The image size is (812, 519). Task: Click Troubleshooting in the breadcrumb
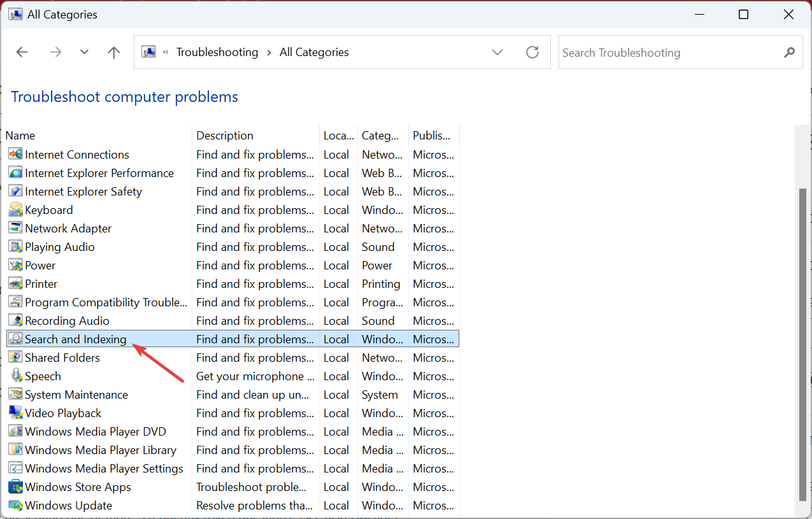[x=217, y=52]
